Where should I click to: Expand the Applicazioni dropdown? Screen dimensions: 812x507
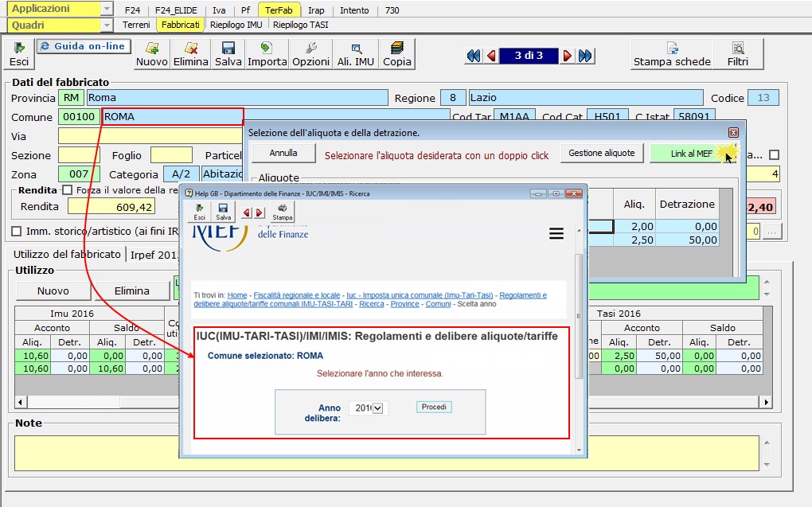[x=106, y=9]
